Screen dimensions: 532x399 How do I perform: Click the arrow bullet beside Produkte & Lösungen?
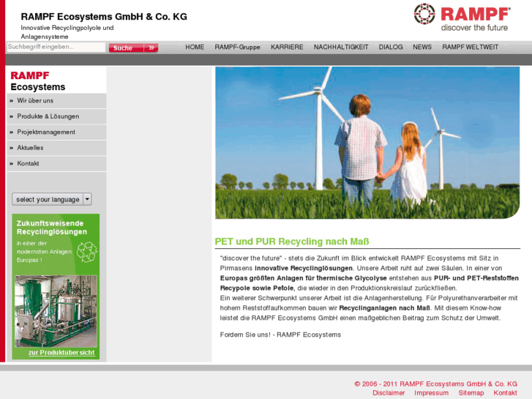pos(12,116)
